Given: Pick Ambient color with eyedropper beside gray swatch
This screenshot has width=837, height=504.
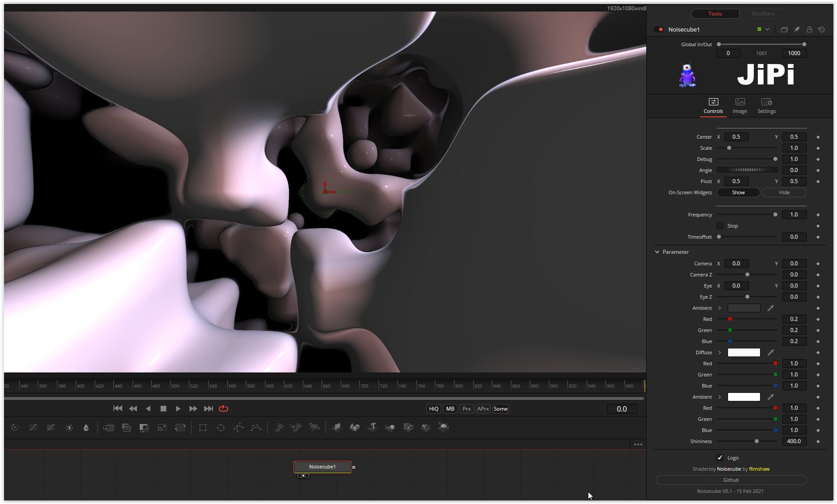Looking at the screenshot, I should (x=771, y=308).
